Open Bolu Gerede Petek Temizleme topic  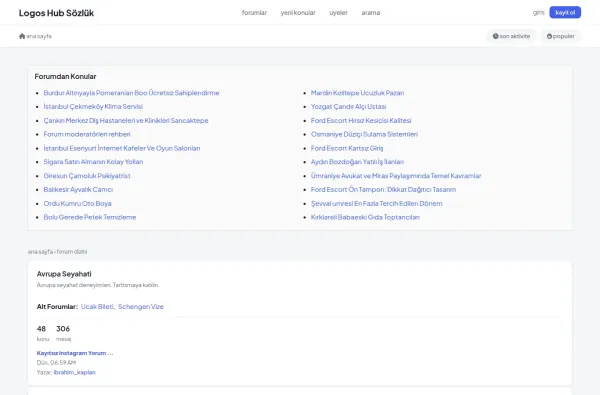click(90, 217)
